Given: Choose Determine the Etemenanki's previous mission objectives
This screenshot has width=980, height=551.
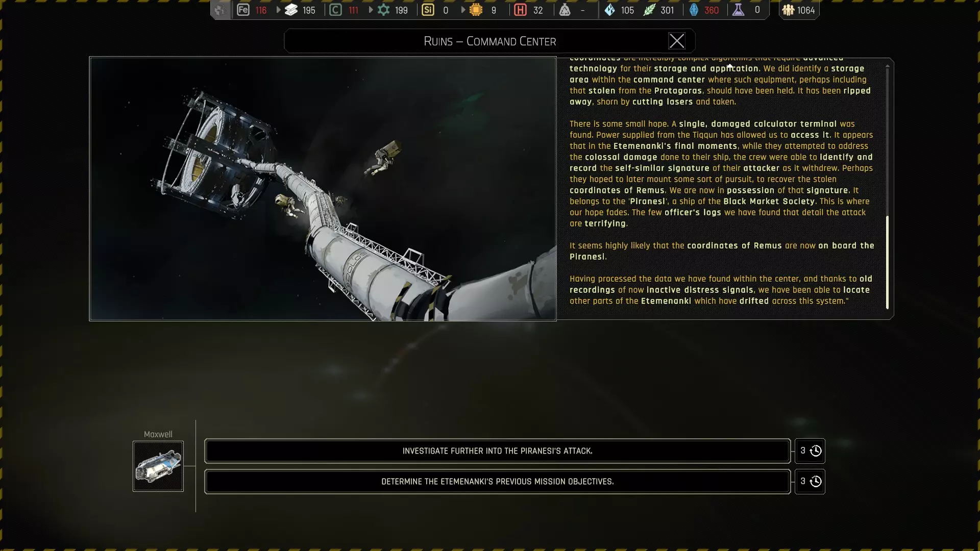Looking at the screenshot, I should tap(497, 482).
